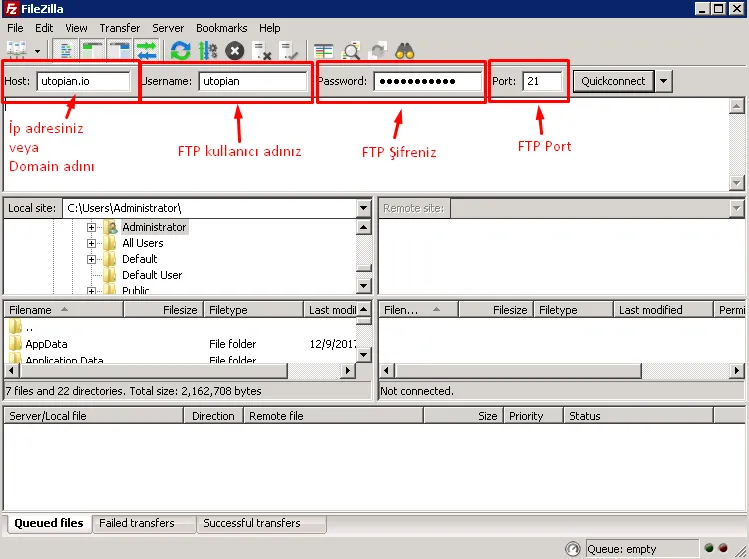Toggle transfer queue display
Screen dimensions: 749x559
(x=146, y=50)
